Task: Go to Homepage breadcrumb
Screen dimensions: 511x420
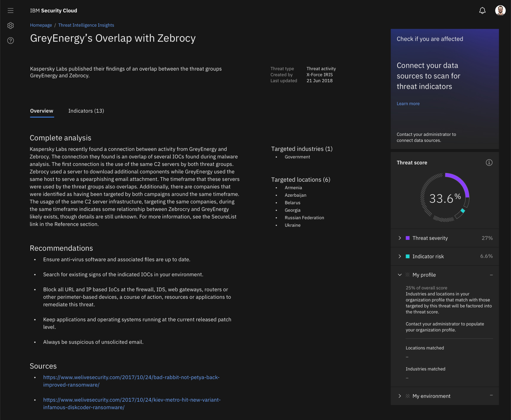Action: click(x=41, y=25)
